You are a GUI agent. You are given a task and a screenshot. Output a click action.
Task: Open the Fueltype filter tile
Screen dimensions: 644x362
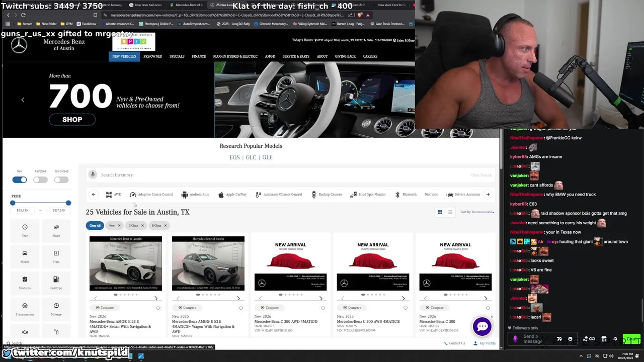click(x=56, y=283)
